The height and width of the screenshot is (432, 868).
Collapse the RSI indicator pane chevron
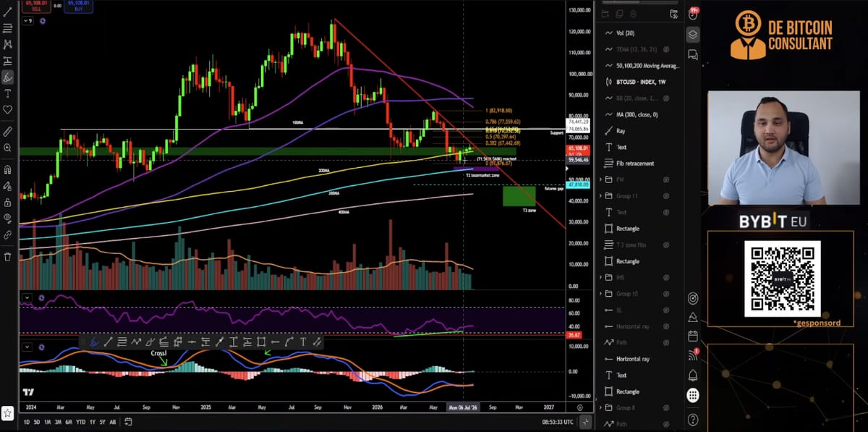27,297
